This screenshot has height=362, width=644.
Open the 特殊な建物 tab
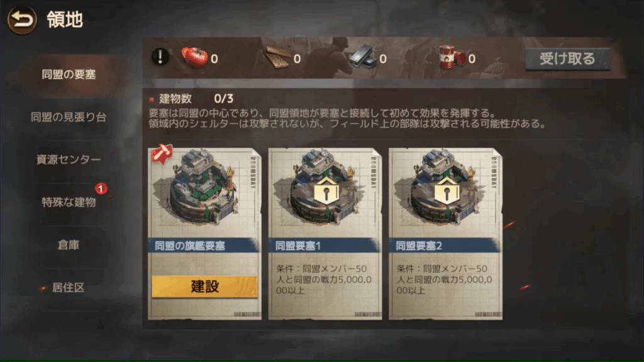(69, 202)
